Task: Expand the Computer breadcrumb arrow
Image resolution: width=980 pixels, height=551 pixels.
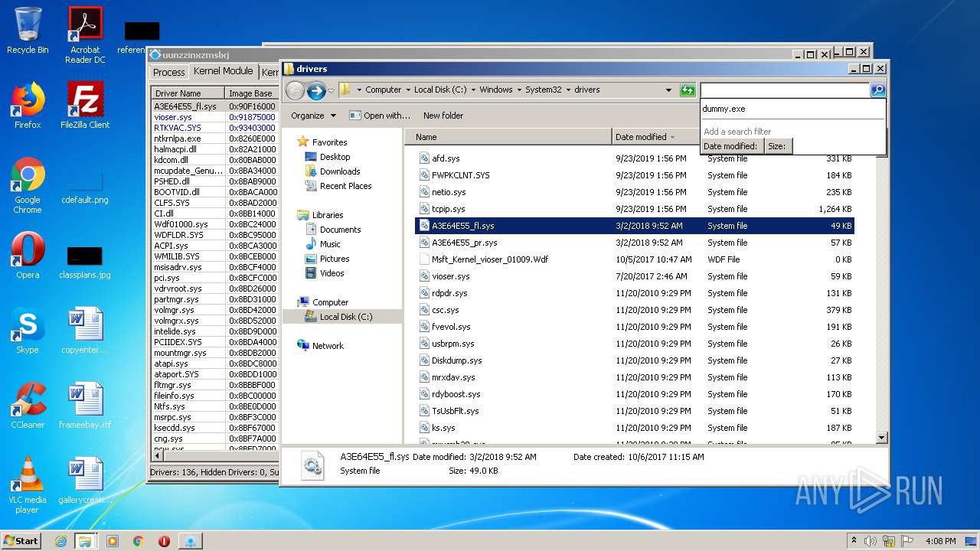Action: point(408,90)
